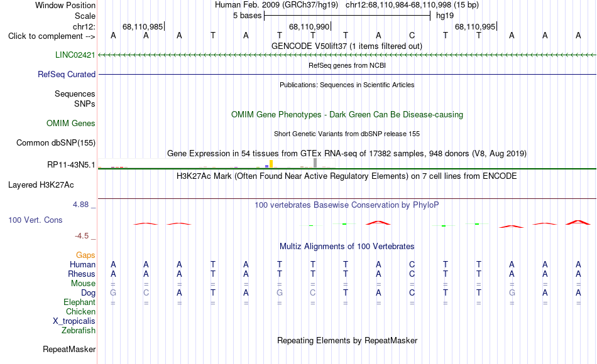Open OMIM Genes track label
The width and height of the screenshot is (597, 364).
pos(71,123)
